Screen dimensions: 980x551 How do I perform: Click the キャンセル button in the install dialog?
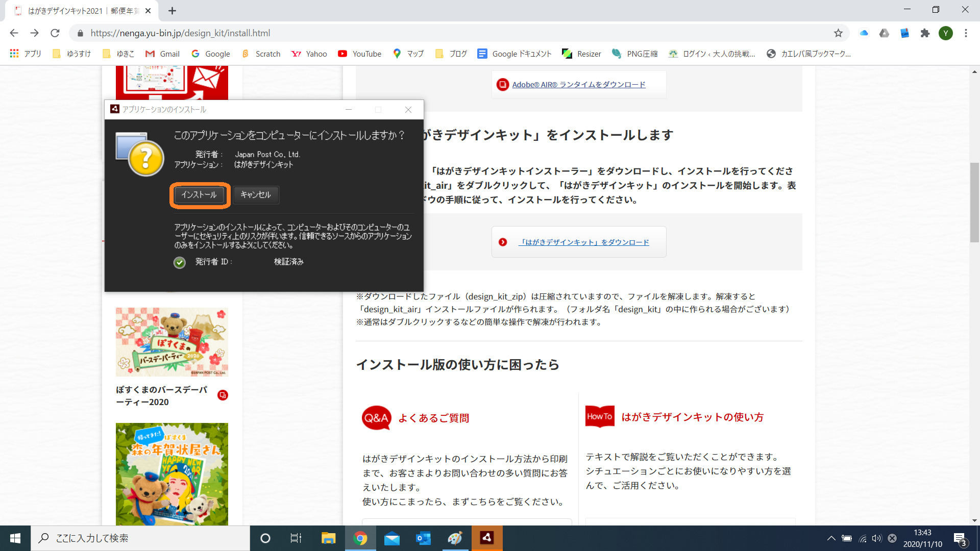(256, 195)
